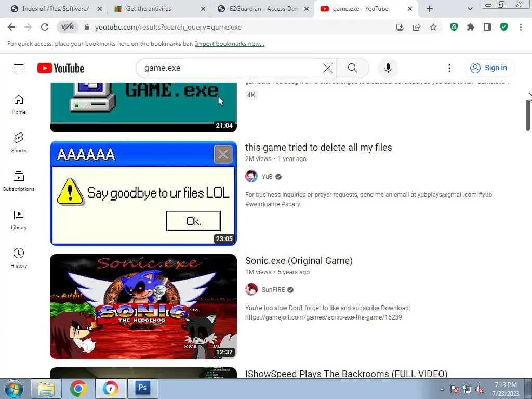Screen dimensions: 532x399
Task: Reload the page
Action: [x=45, y=27]
